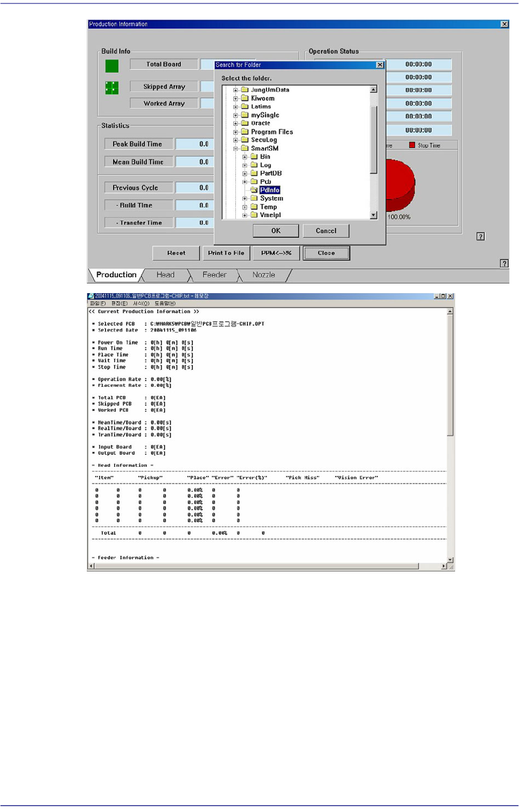
Task: Confirm folder selection with OK
Action: tap(276, 231)
